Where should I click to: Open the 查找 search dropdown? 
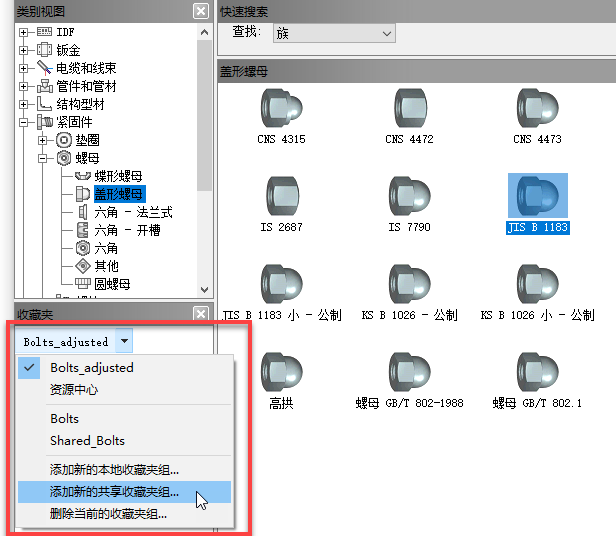pyautogui.click(x=334, y=33)
